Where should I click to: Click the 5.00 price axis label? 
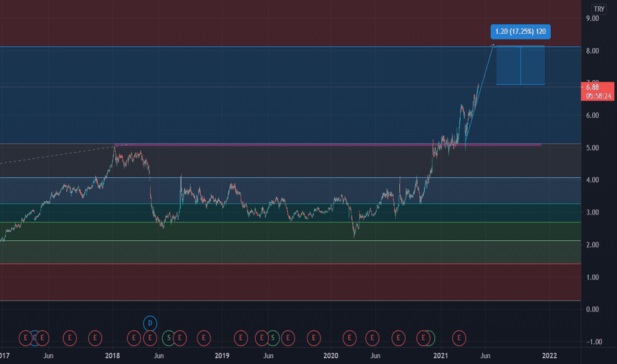593,148
